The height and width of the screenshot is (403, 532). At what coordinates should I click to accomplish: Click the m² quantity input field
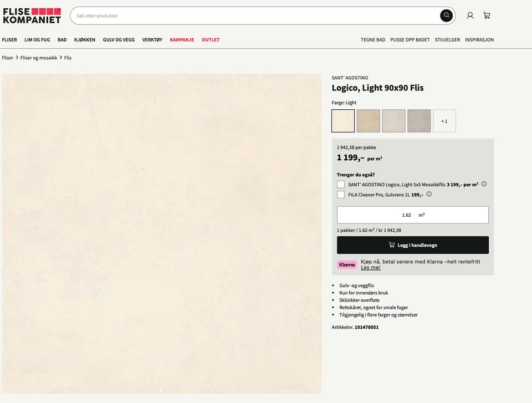pyautogui.click(x=412, y=215)
